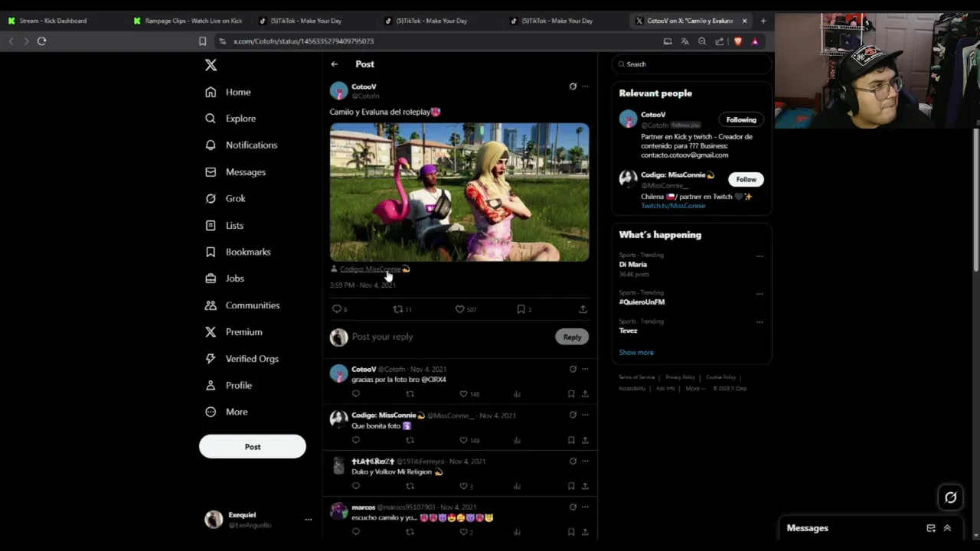Open the #QuieroUnFM trending topic
980x551 pixels.
(642, 302)
